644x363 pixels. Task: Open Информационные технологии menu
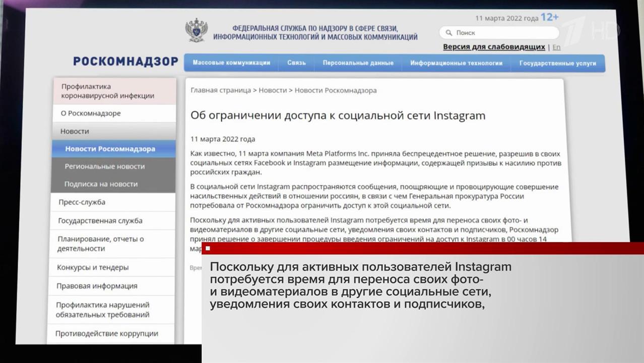pyautogui.click(x=456, y=63)
